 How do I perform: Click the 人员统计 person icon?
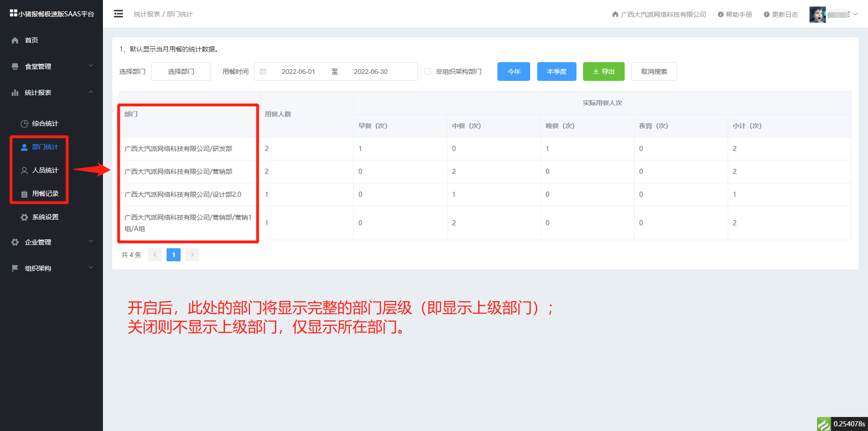[24, 171]
